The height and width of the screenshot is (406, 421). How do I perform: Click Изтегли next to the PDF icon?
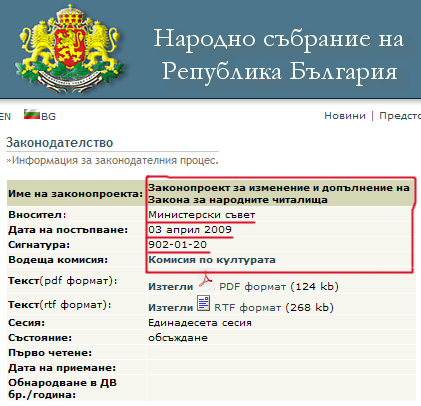point(171,287)
